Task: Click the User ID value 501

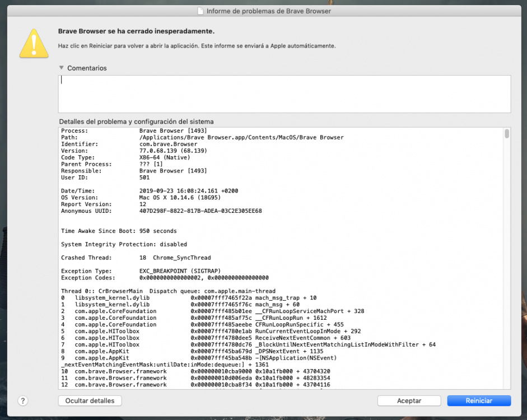Action: (x=144, y=178)
